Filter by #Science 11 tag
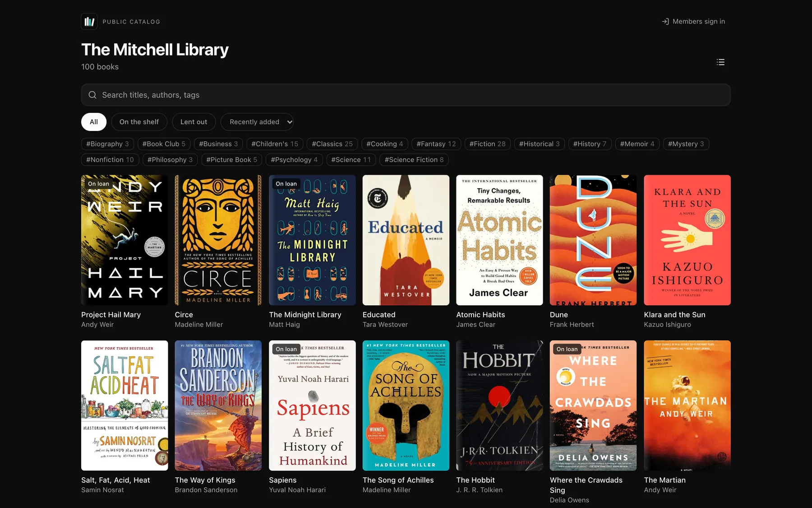The height and width of the screenshot is (508, 812). tap(351, 160)
